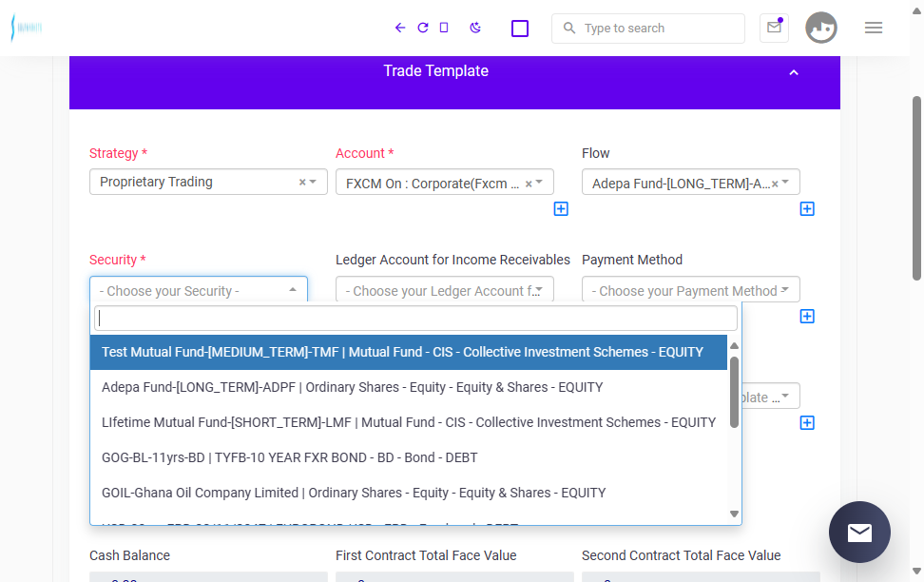Click the Second Contract Total Face Value label
The width and height of the screenshot is (924, 582).
682,555
